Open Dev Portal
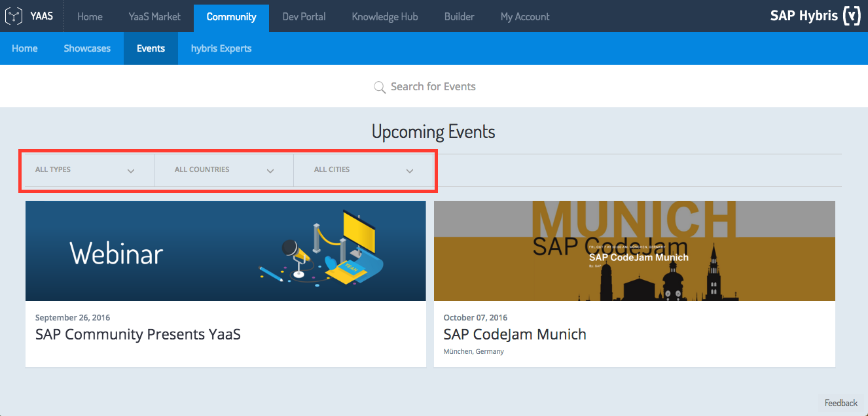Screen dimensions: 868x416 [304, 16]
